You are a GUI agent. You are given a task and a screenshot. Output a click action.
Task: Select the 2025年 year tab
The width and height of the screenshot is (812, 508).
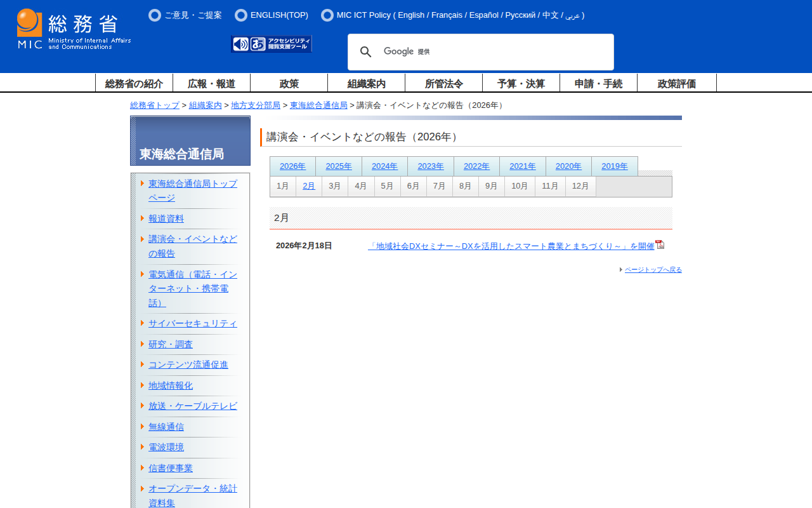(x=339, y=166)
